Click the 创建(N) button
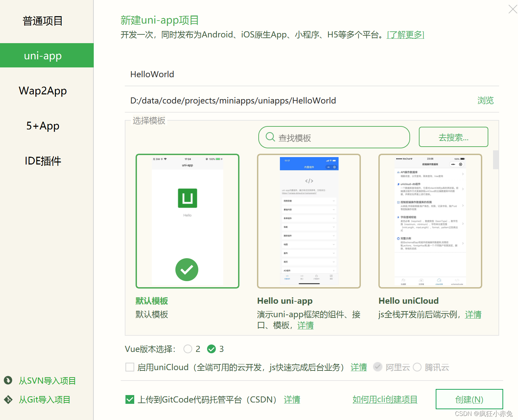Image resolution: width=518 pixels, height=420 pixels. tap(469, 399)
